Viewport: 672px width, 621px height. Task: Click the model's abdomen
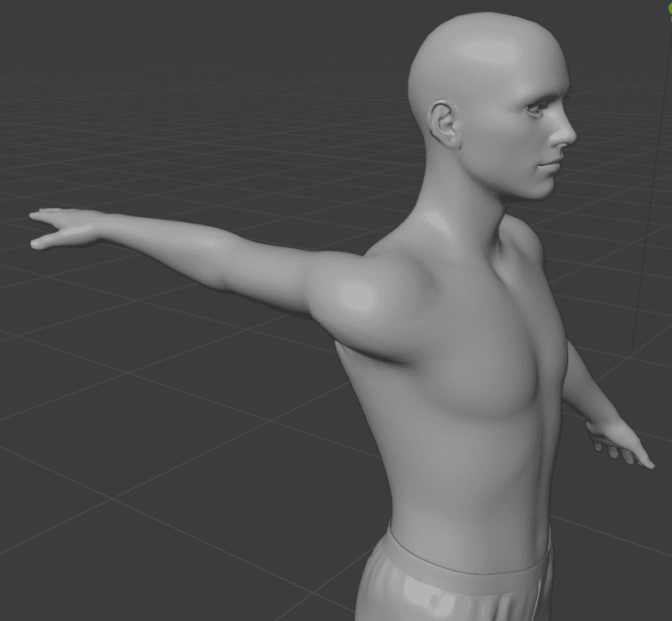click(x=469, y=494)
